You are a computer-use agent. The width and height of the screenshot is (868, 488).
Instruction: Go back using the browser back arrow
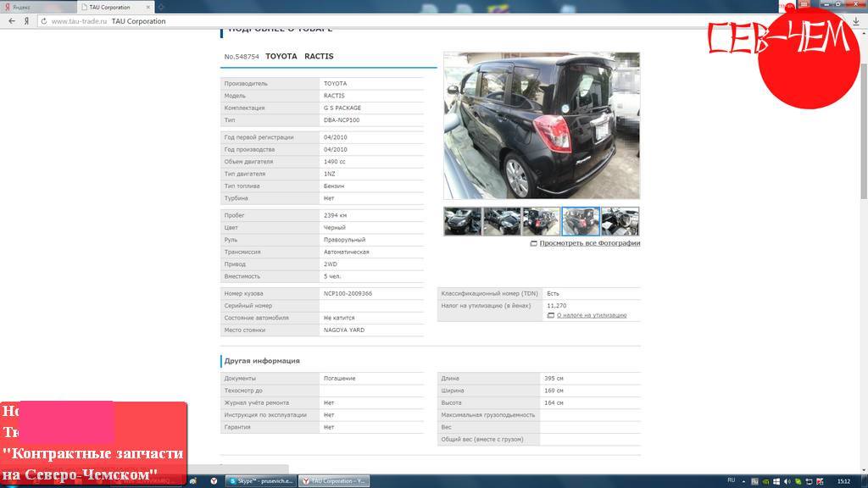click(12, 21)
